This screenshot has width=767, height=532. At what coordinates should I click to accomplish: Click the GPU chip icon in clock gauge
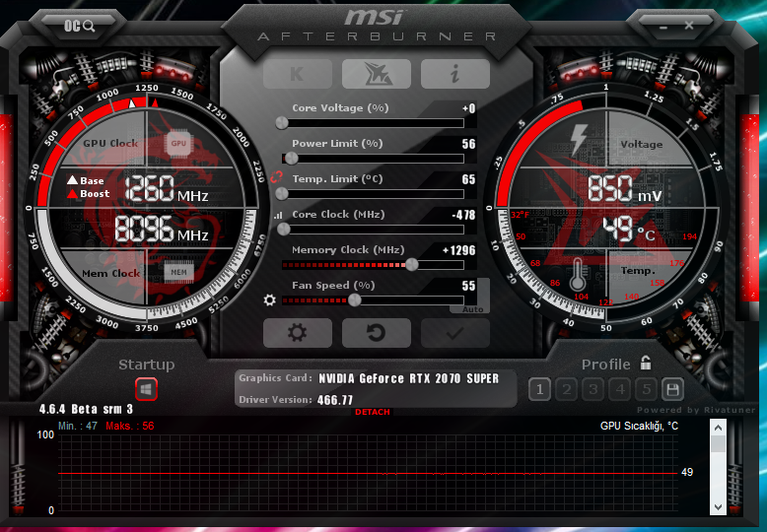(x=178, y=143)
